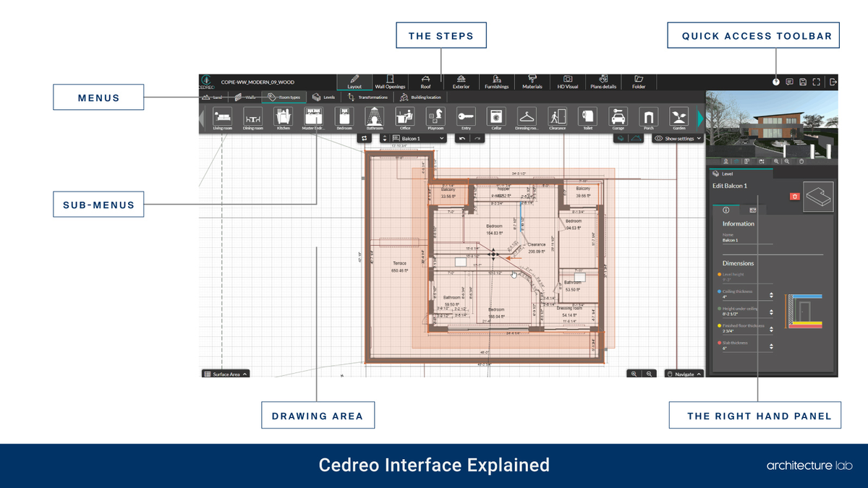Toggle the terrain view mode icon
Image resolution: width=868 pixels, height=488 pixels.
coord(636,137)
